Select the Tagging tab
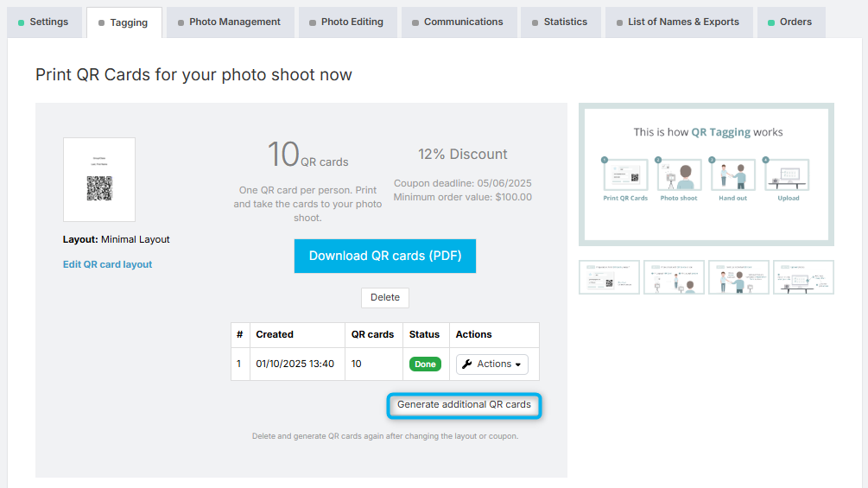Image resolution: width=868 pixels, height=488 pixels. point(124,22)
